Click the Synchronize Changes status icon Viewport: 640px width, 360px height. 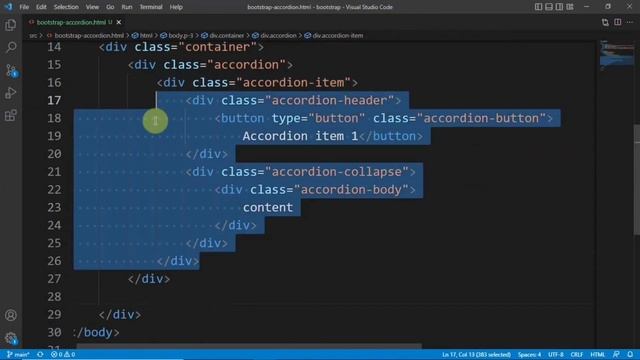pos(40,355)
